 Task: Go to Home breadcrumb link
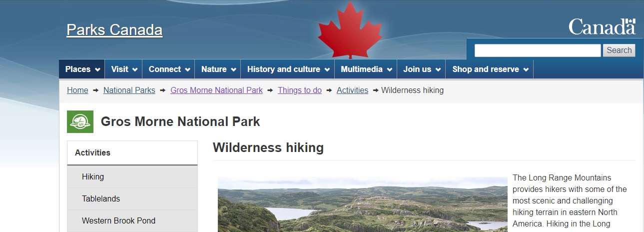pos(77,90)
